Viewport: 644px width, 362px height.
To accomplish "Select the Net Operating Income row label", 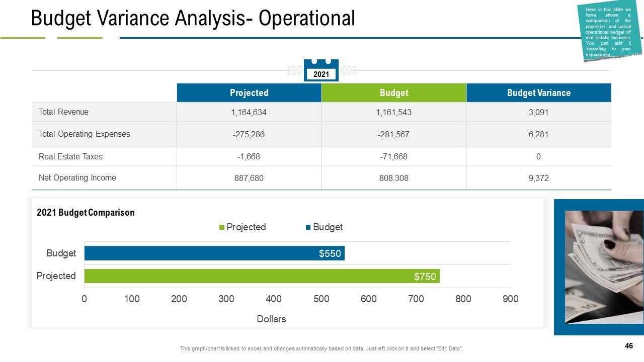I will (x=77, y=177).
